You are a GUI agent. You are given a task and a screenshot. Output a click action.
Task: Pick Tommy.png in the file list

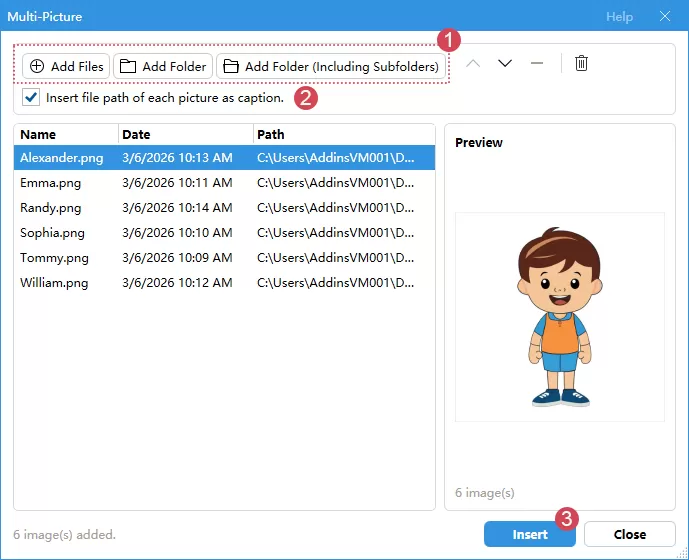(x=225, y=258)
